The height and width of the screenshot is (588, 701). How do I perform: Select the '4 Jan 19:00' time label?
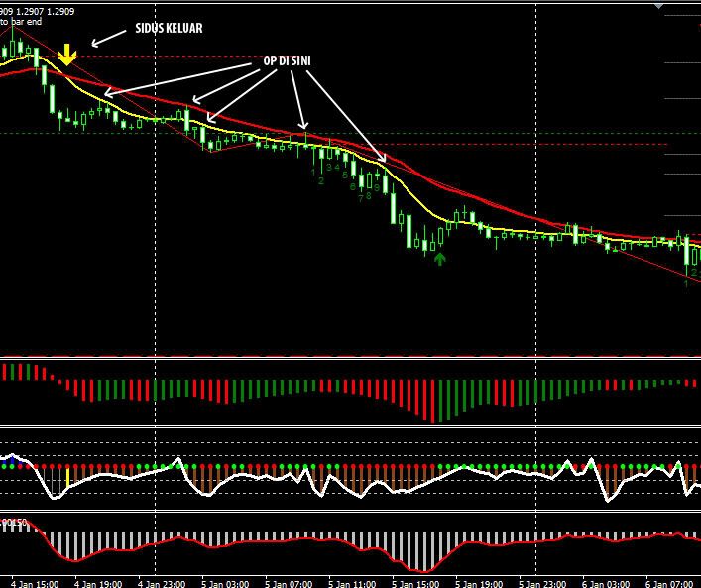(x=98, y=583)
